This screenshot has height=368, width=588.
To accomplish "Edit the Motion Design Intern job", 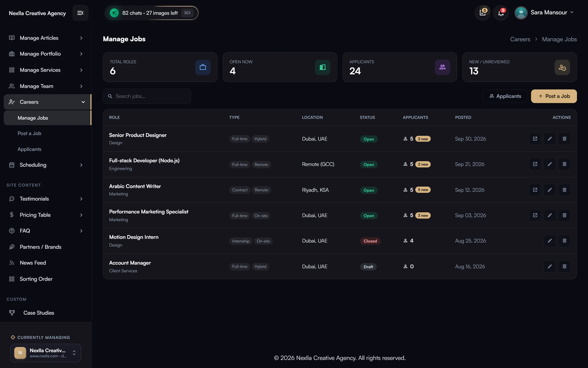I will coord(550,241).
